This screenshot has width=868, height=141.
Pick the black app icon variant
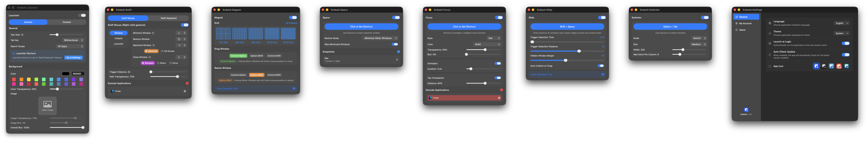[x=824, y=66]
